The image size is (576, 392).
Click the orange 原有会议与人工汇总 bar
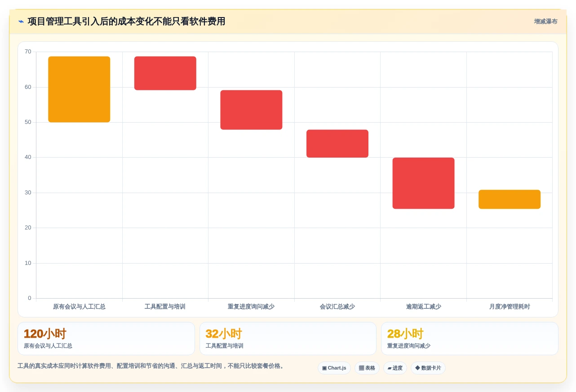tap(79, 89)
